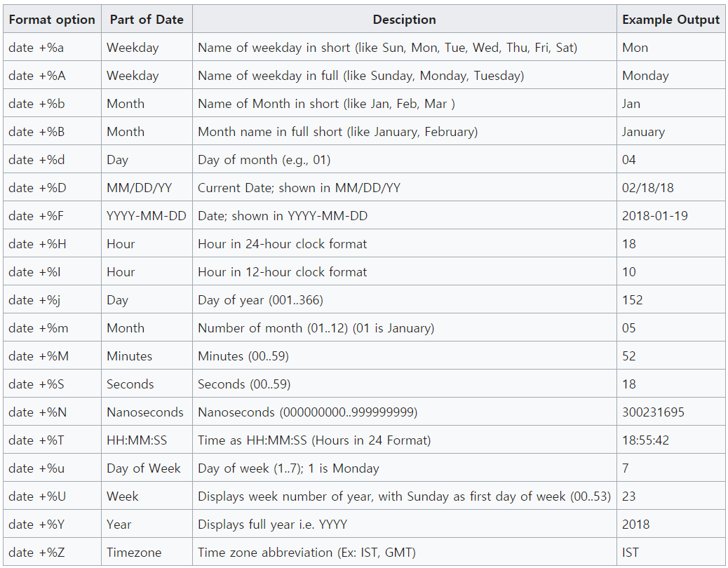Screen dimensions: 728x568
Task: Click description 'Seconds (00..59)'
Action: tap(244, 384)
